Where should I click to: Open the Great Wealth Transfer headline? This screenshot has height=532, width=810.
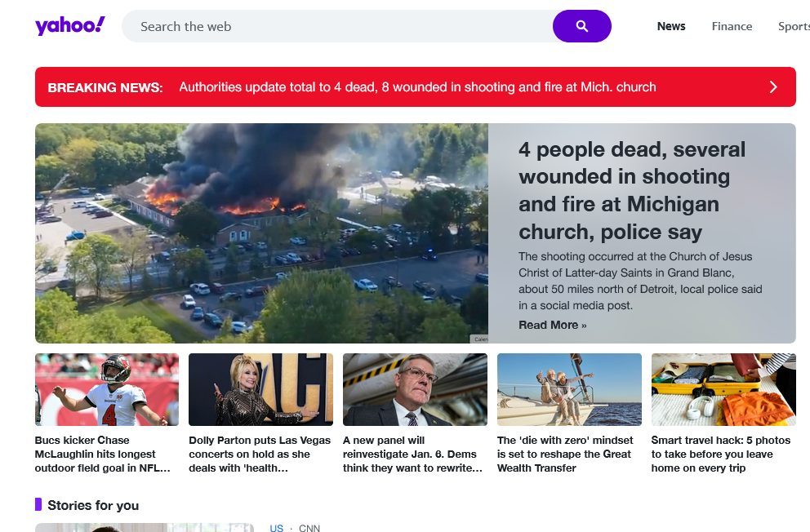tap(565, 454)
